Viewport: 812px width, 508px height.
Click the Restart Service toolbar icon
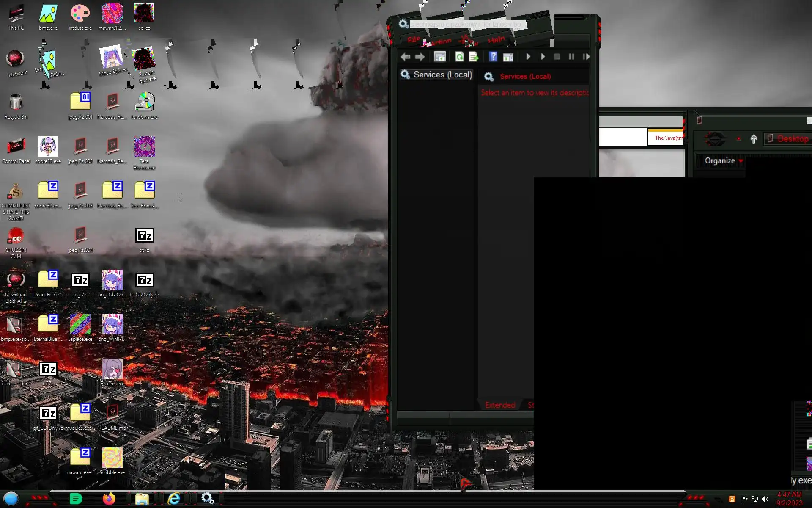[x=586, y=57]
